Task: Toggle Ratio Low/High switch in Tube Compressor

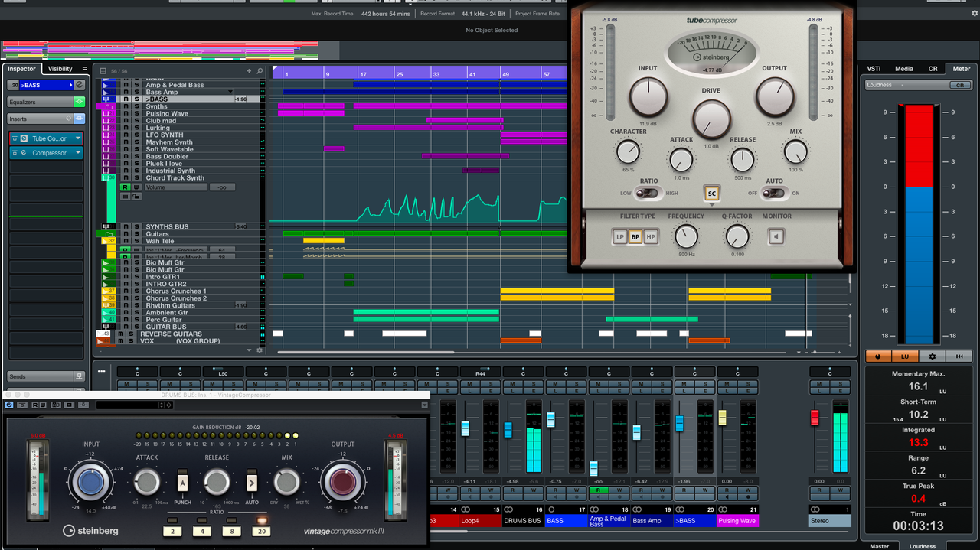Action: tap(648, 193)
